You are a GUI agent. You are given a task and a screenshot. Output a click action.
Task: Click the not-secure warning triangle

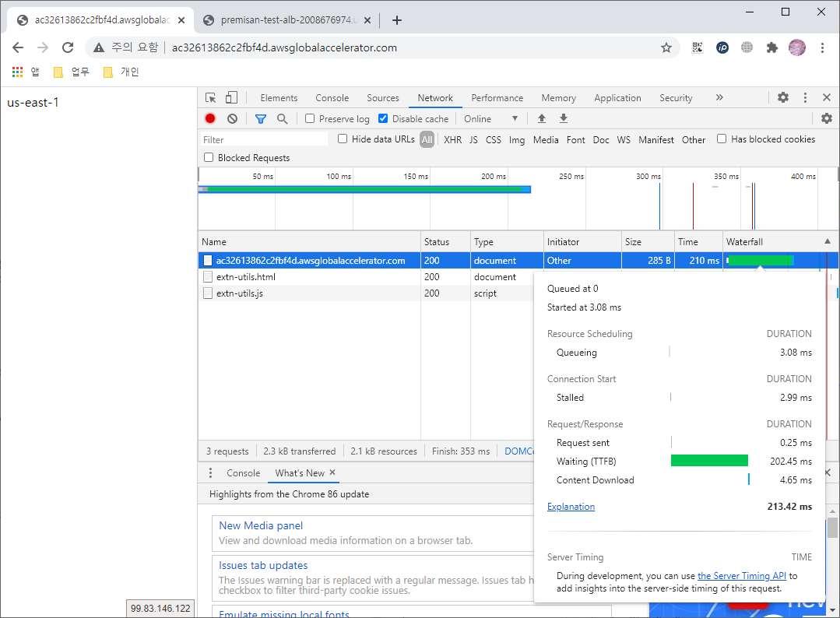99,47
